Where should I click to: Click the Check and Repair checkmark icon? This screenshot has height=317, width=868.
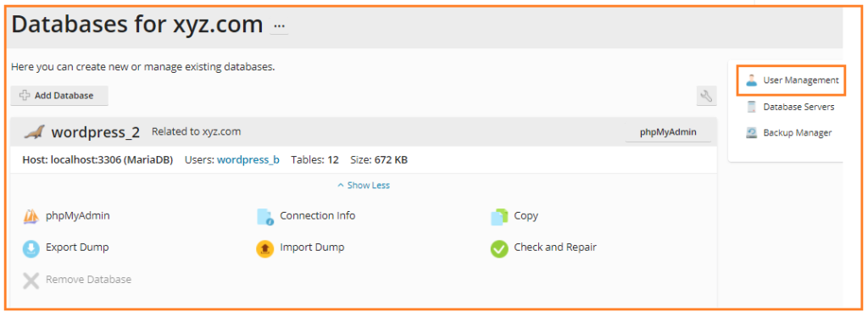point(499,248)
